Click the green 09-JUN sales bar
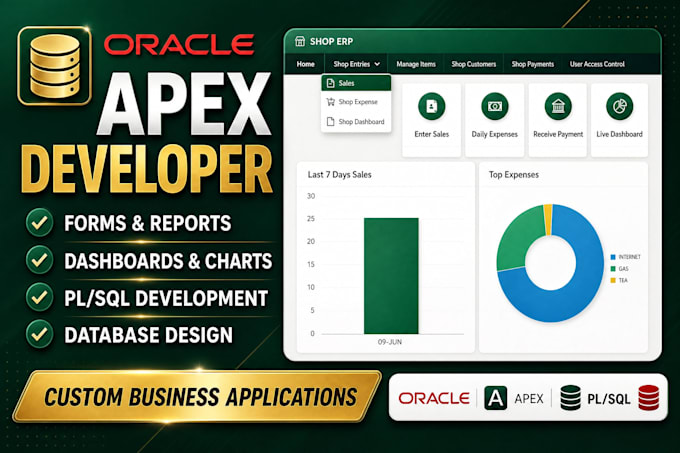This screenshot has height=453, width=680. click(391, 276)
